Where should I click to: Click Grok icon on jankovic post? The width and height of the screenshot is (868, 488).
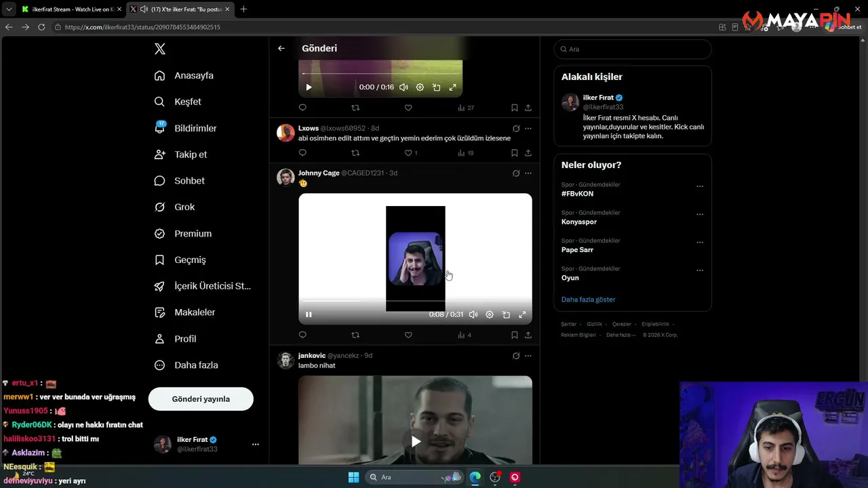click(x=516, y=356)
